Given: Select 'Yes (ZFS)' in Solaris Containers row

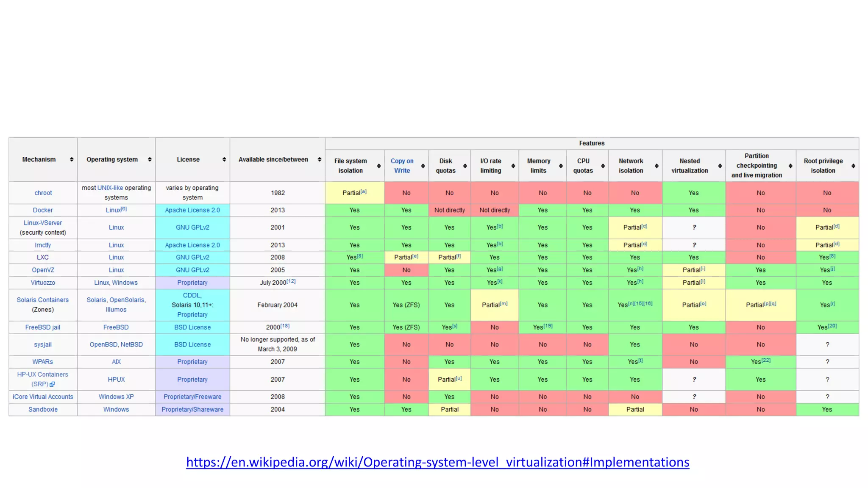Looking at the screenshot, I should point(406,305).
